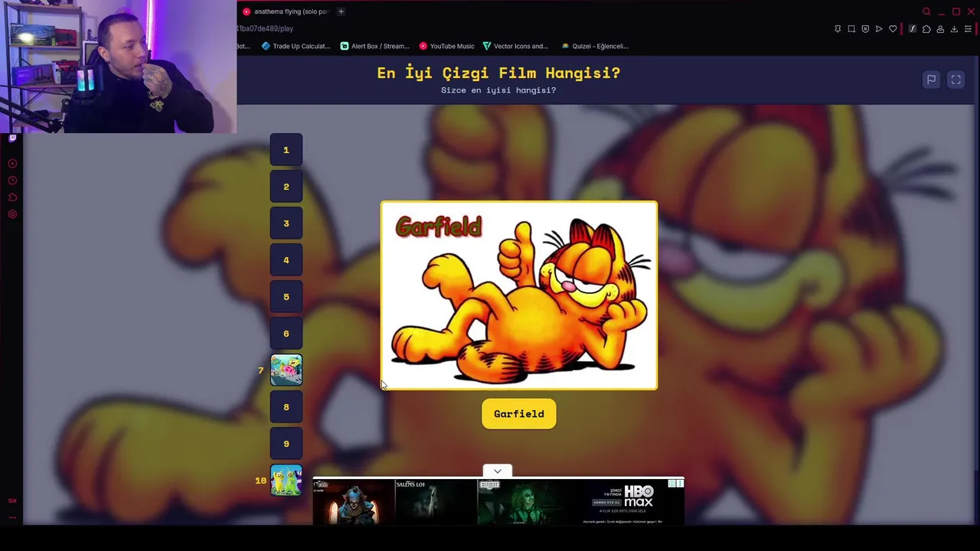Click the Salem's Lot ad poster
Screen dimensions: 980x551
435,502
